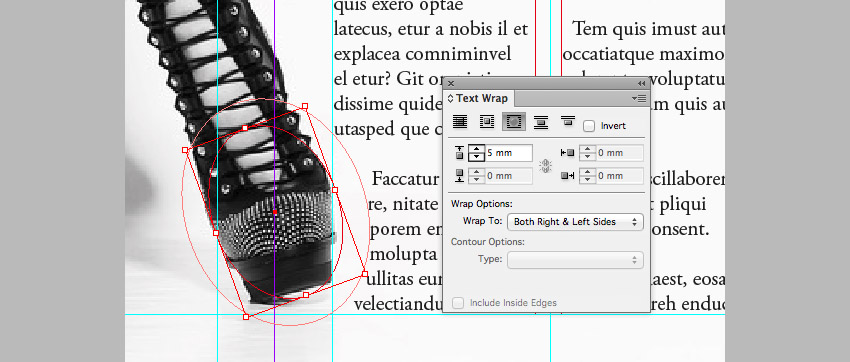Click the left-corner handle of rotated frame
The image size is (850, 362).
click(185, 150)
